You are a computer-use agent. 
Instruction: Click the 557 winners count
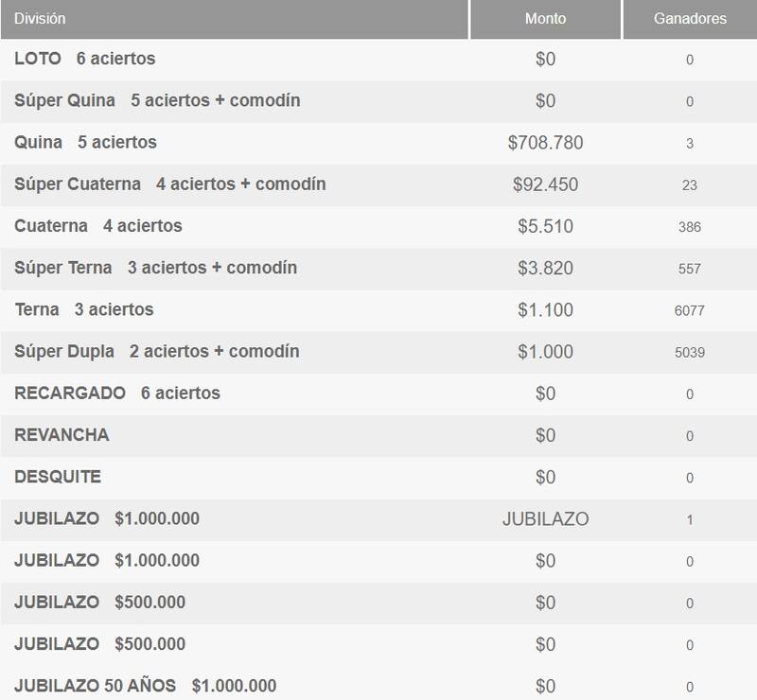click(x=690, y=269)
